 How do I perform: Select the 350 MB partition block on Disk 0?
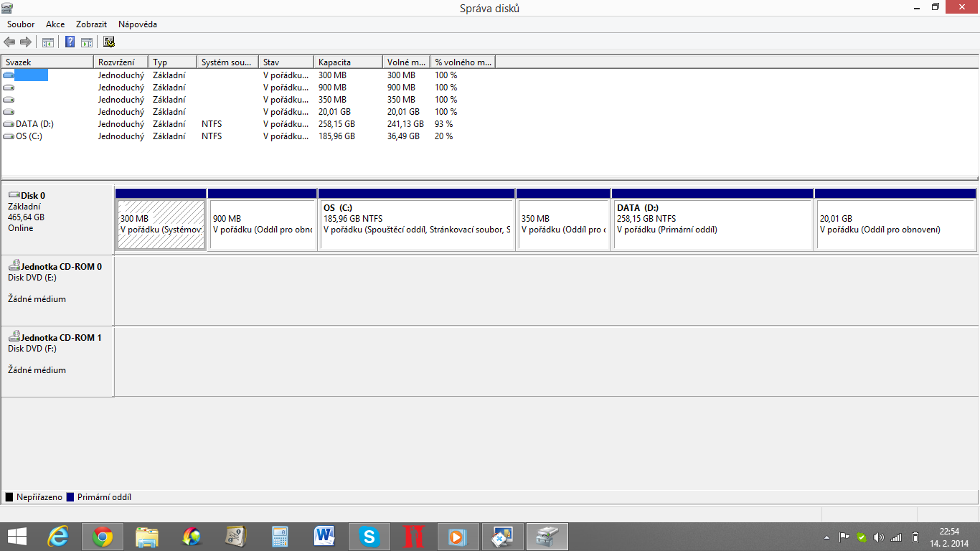[563, 220]
